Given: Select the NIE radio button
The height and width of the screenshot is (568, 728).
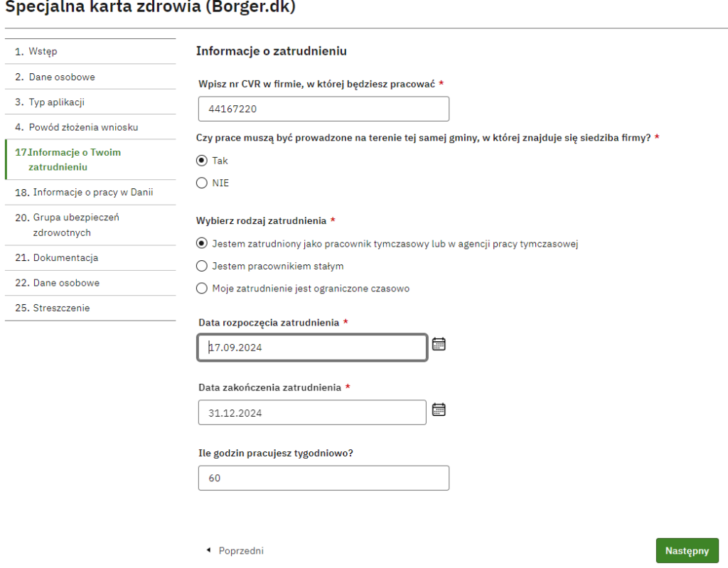Looking at the screenshot, I should 201,183.
